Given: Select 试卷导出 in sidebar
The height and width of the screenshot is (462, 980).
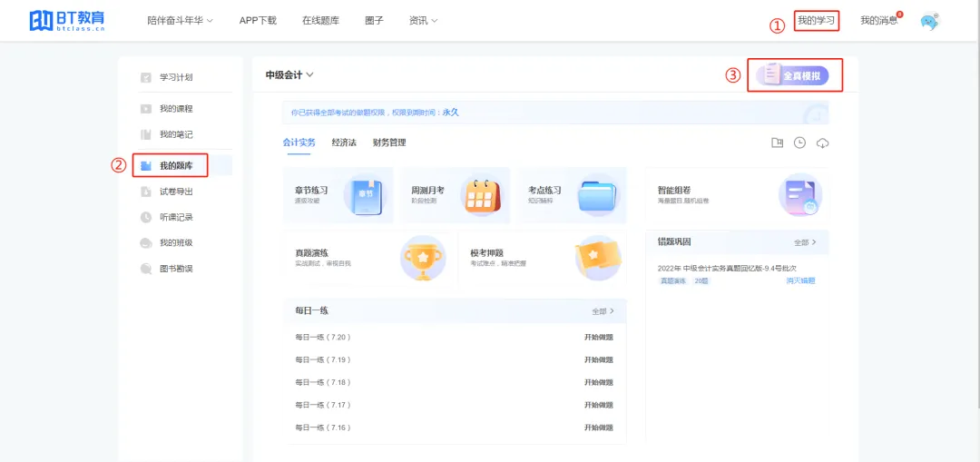Looking at the screenshot, I should point(176,192).
